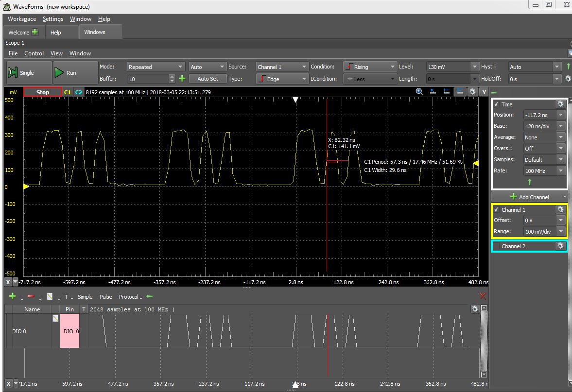This screenshot has height=392, width=572.
Task: Open the Workspace menu
Action: click(22, 19)
